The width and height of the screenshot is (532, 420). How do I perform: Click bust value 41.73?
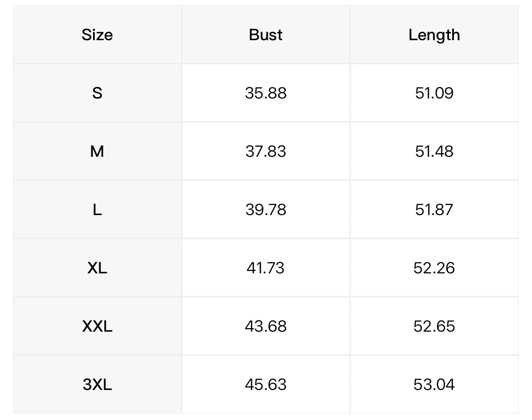[266, 268]
